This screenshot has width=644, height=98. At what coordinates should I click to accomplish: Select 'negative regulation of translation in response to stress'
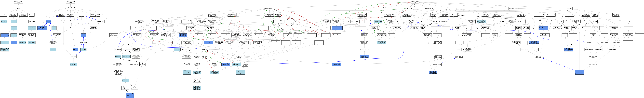(x=241, y=72)
